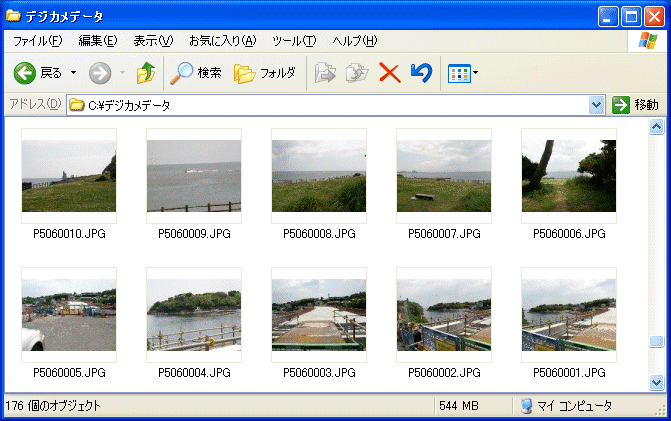Select thumbnail of P5060002.JPG

(x=444, y=315)
